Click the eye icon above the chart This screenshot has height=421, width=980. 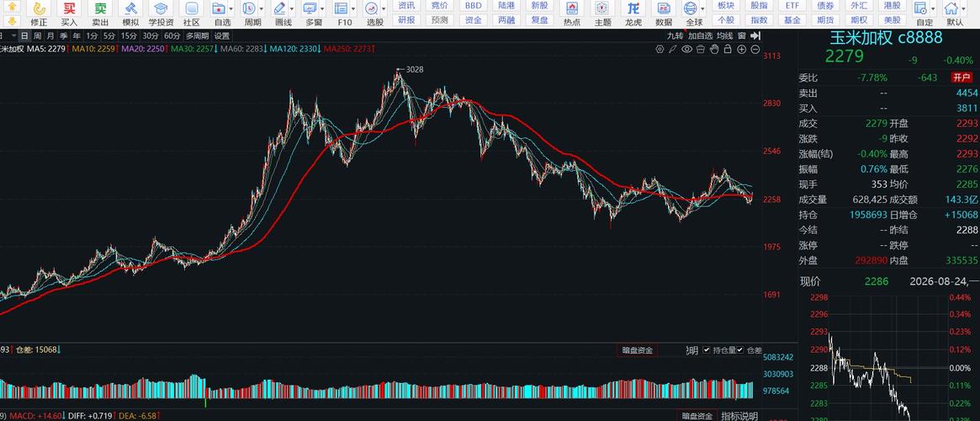tap(686, 50)
